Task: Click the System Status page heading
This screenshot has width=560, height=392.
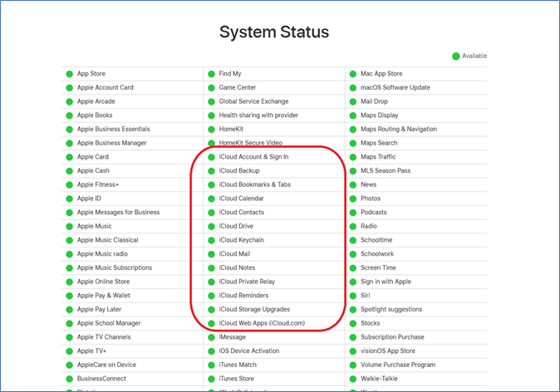Action: 274,32
